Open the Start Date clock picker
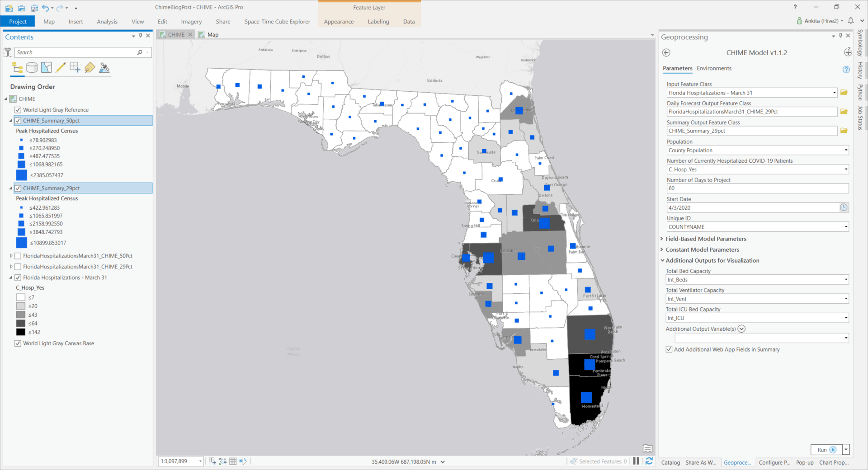Image resolution: width=868 pixels, height=470 pixels. [844, 207]
